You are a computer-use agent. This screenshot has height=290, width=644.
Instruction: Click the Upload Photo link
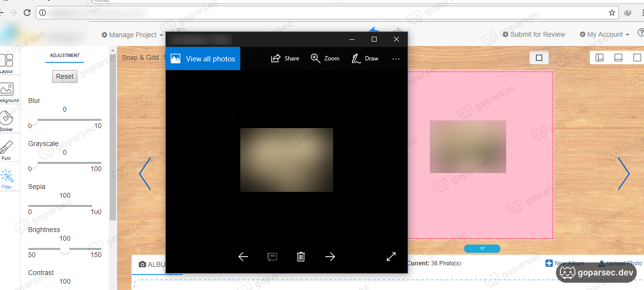[x=620, y=263]
